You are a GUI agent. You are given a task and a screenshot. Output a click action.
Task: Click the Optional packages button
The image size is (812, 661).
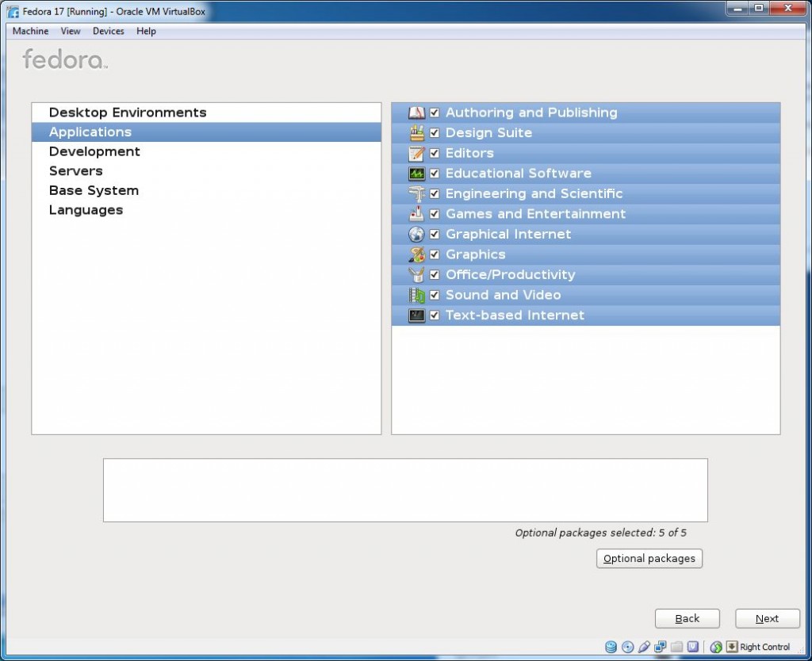pos(649,559)
